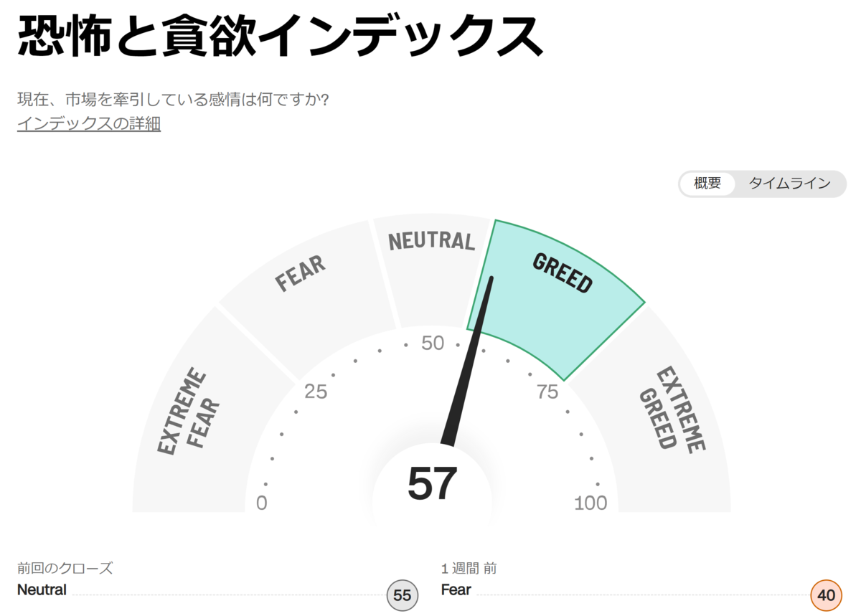Switch to the タイムライン view
This screenshot has height=616, width=861.
790,184
